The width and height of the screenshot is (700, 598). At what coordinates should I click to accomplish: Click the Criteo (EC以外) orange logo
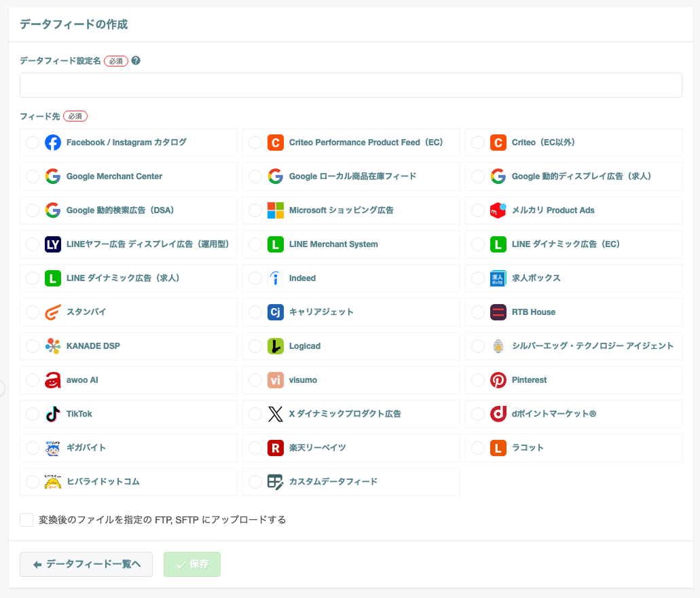coord(498,143)
